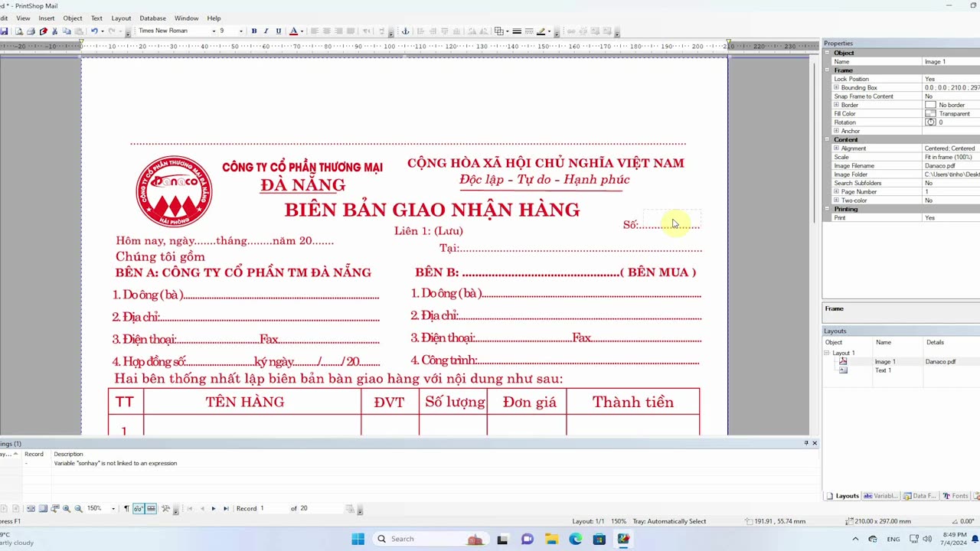Screen dimensions: 980x551
Task: Switch to the Fonts tab
Action: pos(955,496)
